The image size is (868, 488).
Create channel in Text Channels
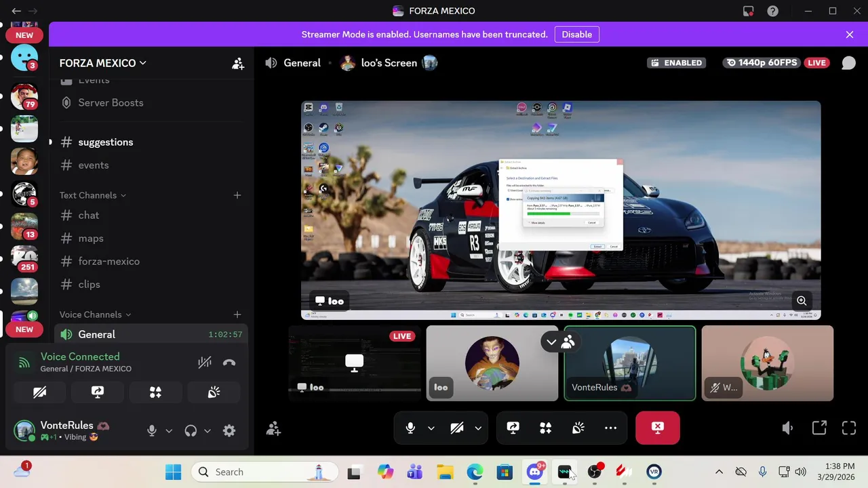[237, 195]
